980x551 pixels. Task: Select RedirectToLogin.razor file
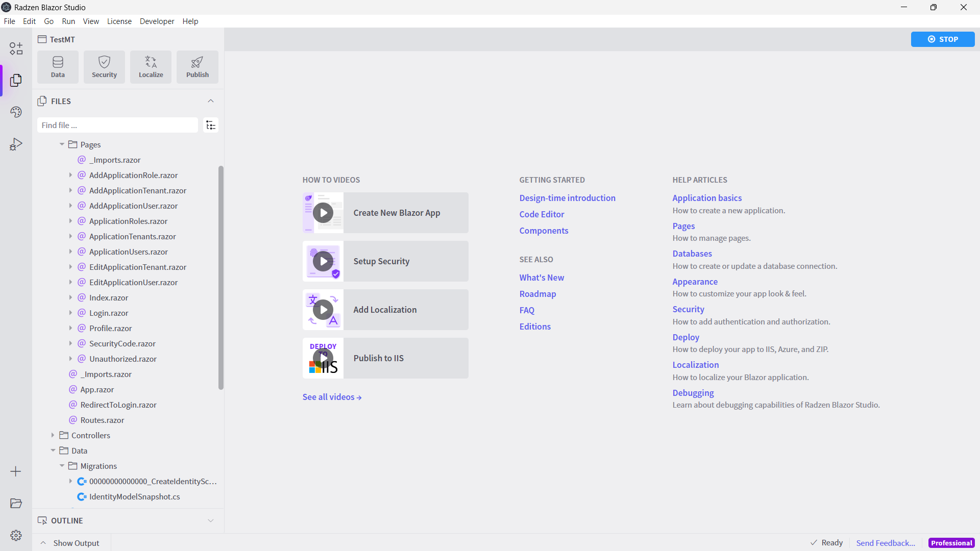point(118,405)
